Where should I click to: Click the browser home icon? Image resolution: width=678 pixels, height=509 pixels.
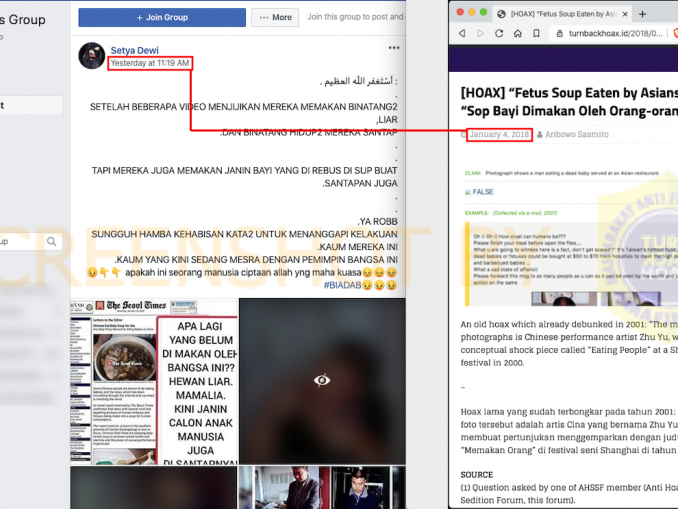518,33
